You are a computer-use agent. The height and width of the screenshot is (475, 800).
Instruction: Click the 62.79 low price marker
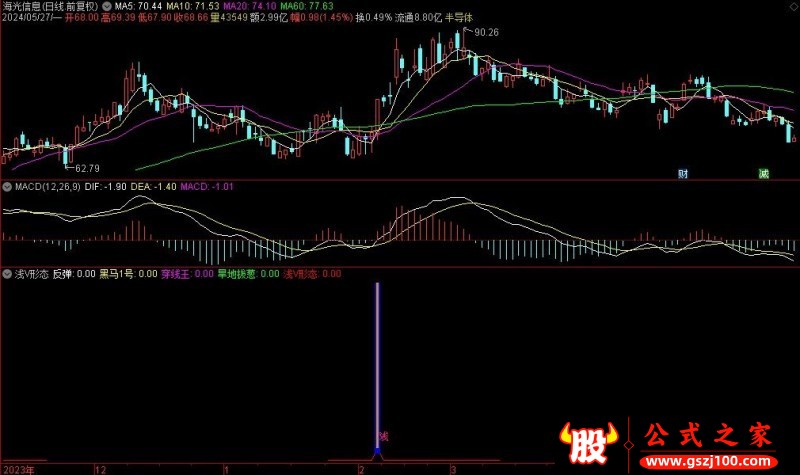(87, 168)
